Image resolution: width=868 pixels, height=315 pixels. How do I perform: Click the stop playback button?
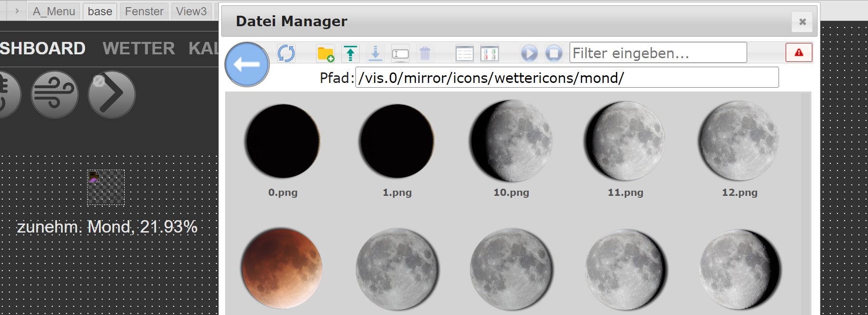tap(554, 53)
